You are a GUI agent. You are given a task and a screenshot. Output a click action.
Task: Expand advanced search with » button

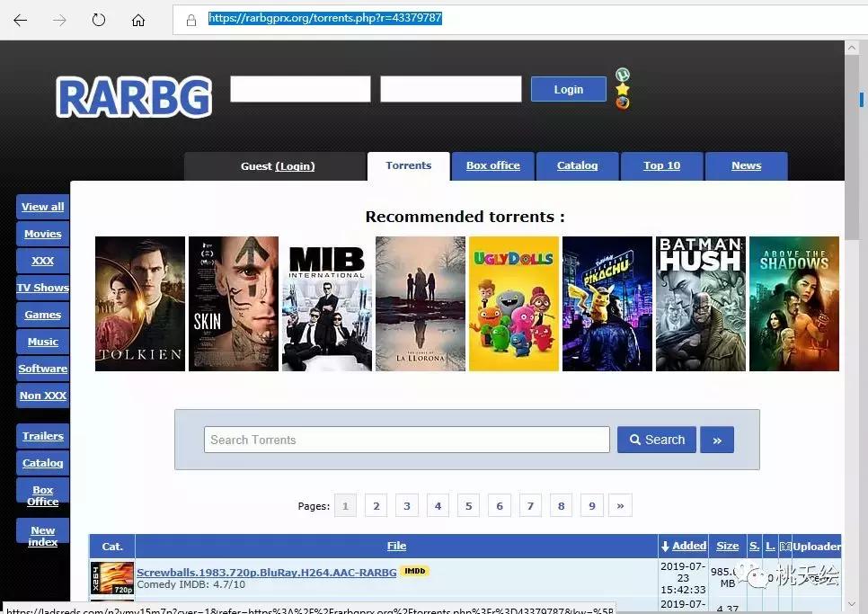pos(716,440)
